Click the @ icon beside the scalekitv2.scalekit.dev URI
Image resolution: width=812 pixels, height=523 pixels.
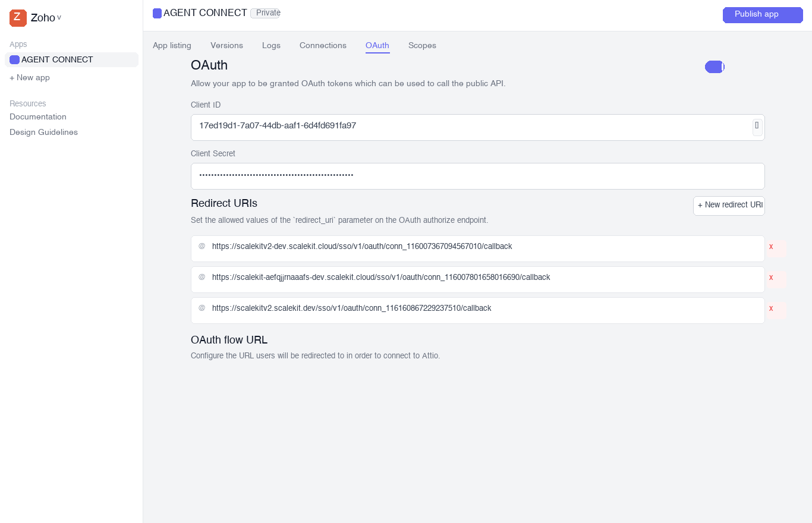202,308
